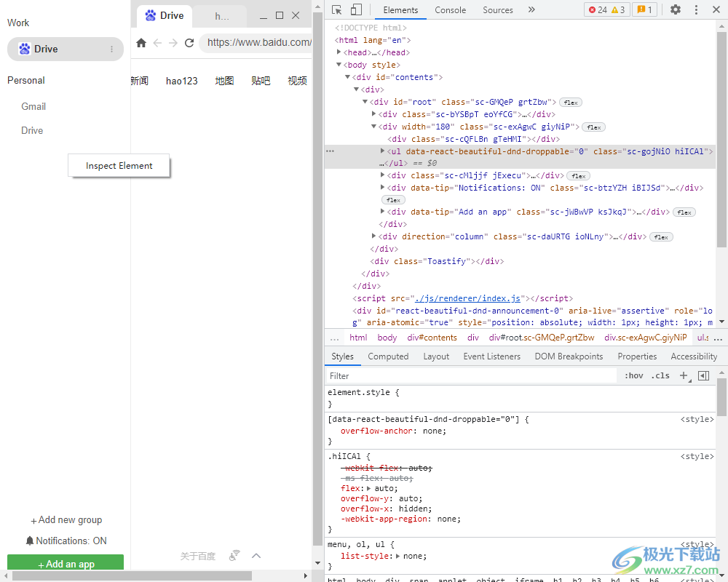Open the Event Listeners tab
Image resolution: width=728 pixels, height=582 pixels.
coord(491,356)
